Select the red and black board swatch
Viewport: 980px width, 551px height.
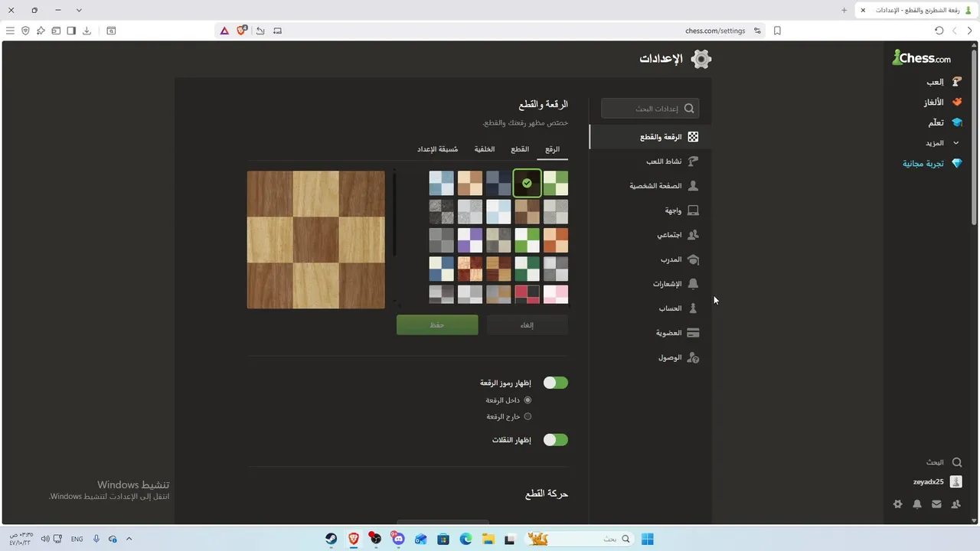(x=527, y=295)
